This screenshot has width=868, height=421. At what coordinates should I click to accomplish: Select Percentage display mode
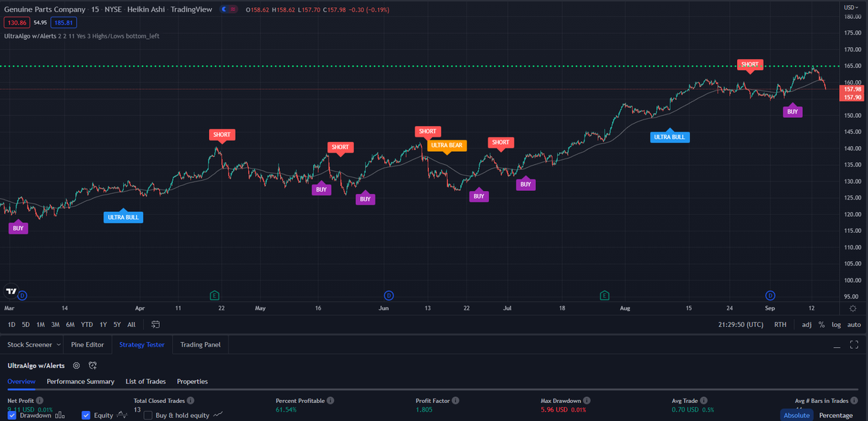(835, 415)
